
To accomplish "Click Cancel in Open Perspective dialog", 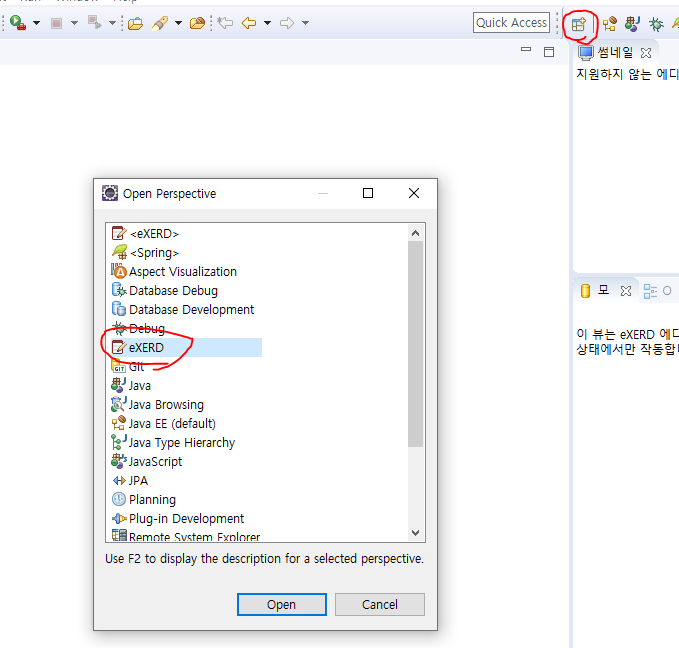I will 380,604.
